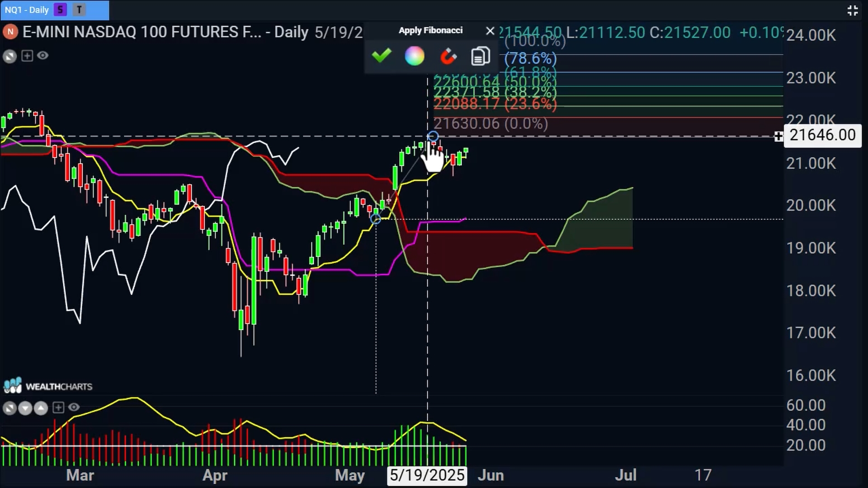This screenshot has height=488, width=868.
Task: Click the E-MINI NASDAQ 100 FUTURES title
Action: pos(142,32)
